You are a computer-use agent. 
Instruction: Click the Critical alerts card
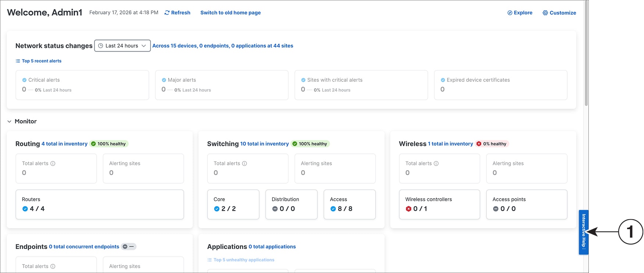tap(82, 85)
